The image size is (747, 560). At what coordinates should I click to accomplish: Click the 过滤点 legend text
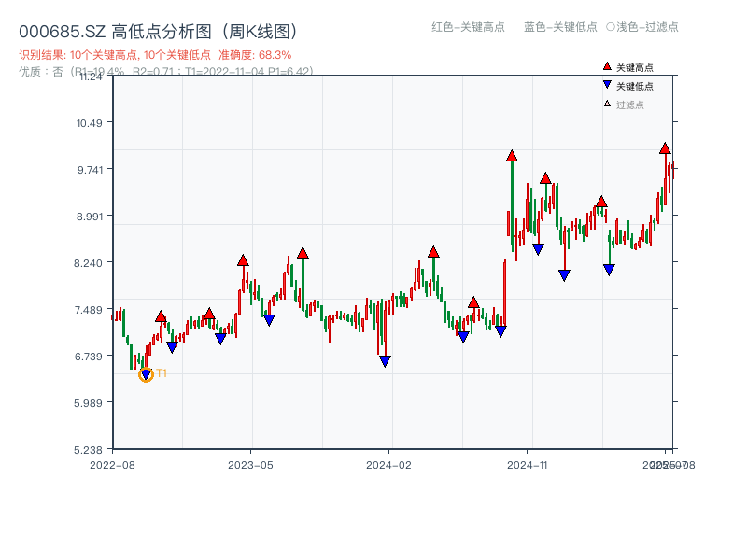click(x=630, y=105)
